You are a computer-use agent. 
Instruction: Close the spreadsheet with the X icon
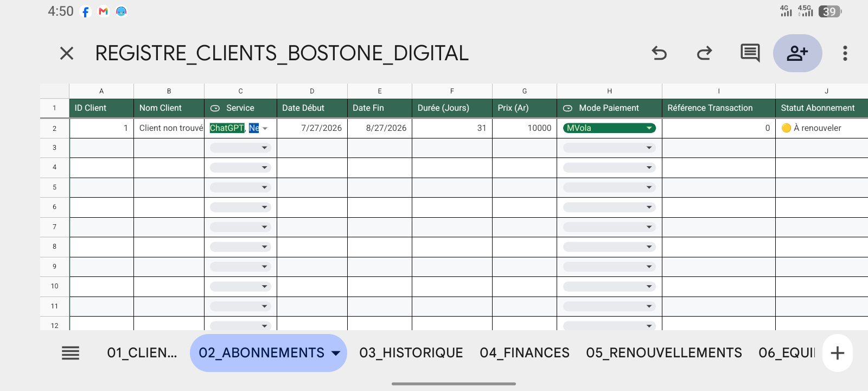point(67,53)
